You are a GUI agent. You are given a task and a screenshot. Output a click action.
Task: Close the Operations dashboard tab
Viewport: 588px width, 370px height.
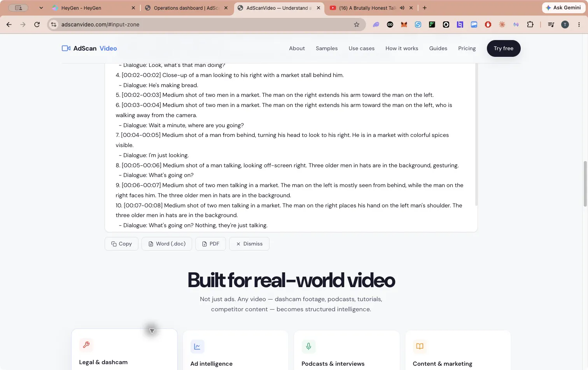(x=226, y=8)
